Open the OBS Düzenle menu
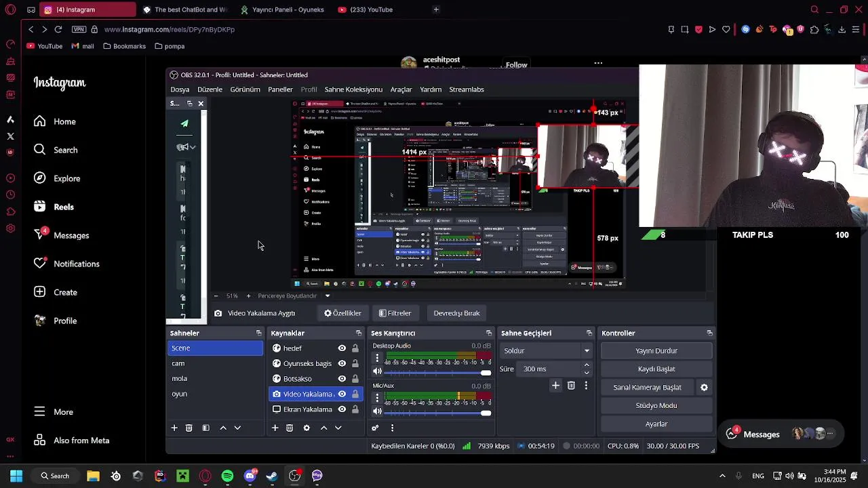868x488 pixels. [210, 89]
